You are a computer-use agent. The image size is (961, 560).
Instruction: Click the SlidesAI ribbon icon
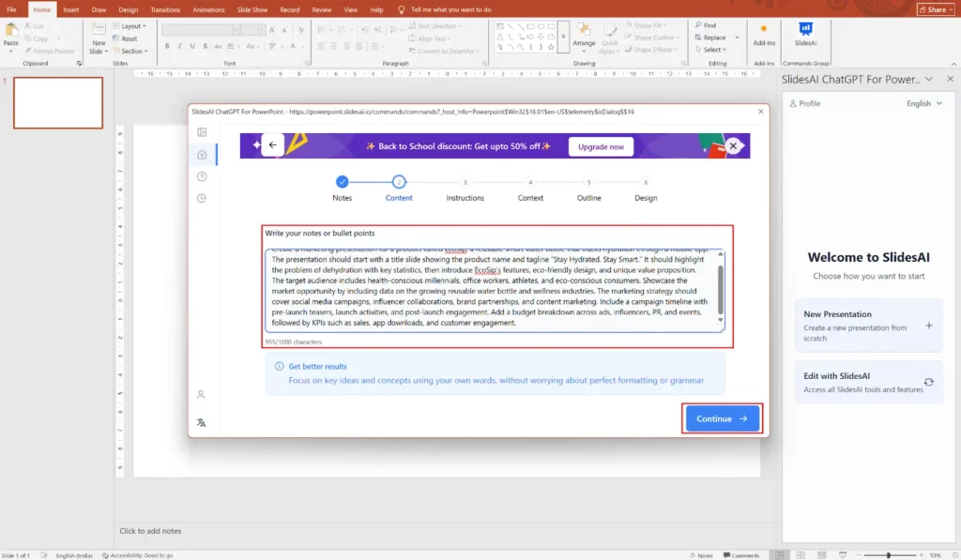805,33
